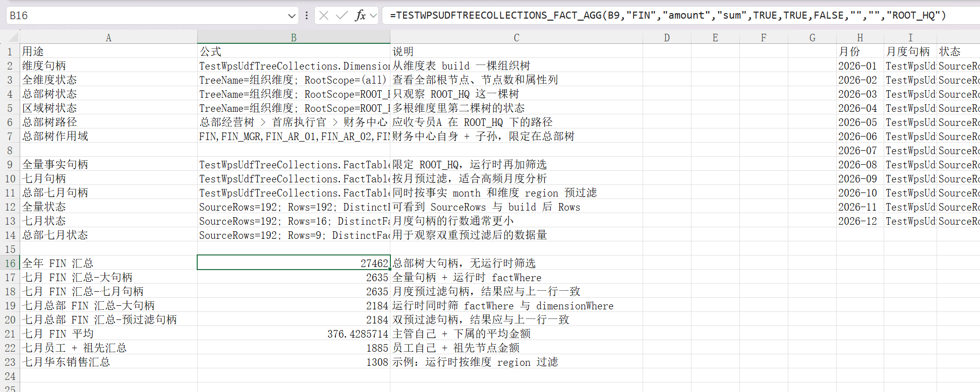This screenshot has width=980, height=392.
Task: Select column H header
Action: [x=860, y=38]
